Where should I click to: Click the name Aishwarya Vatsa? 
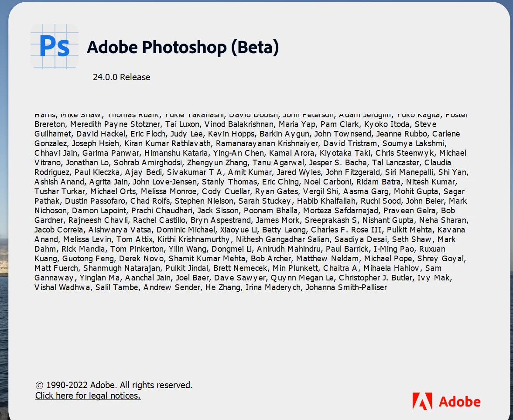pyautogui.click(x=120, y=229)
